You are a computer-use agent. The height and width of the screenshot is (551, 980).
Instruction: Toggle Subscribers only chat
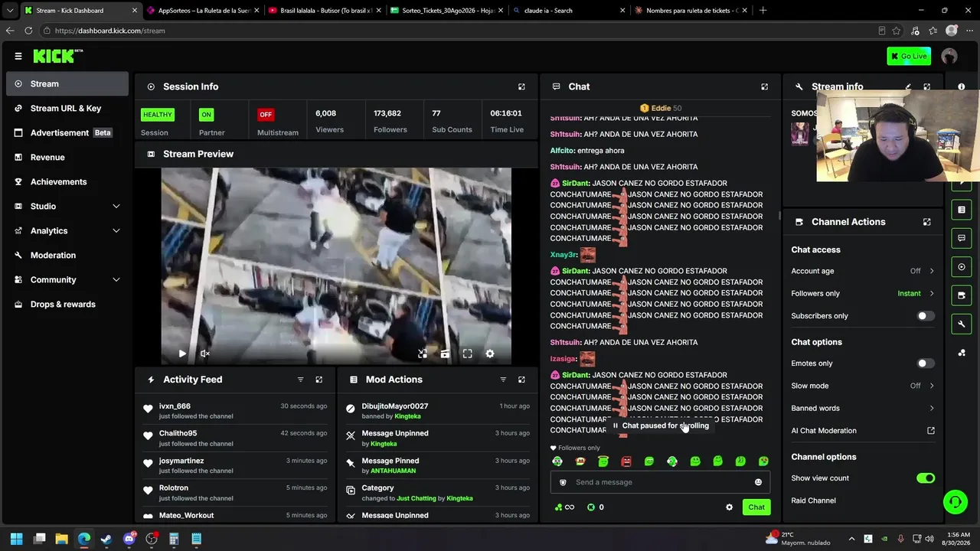(926, 316)
